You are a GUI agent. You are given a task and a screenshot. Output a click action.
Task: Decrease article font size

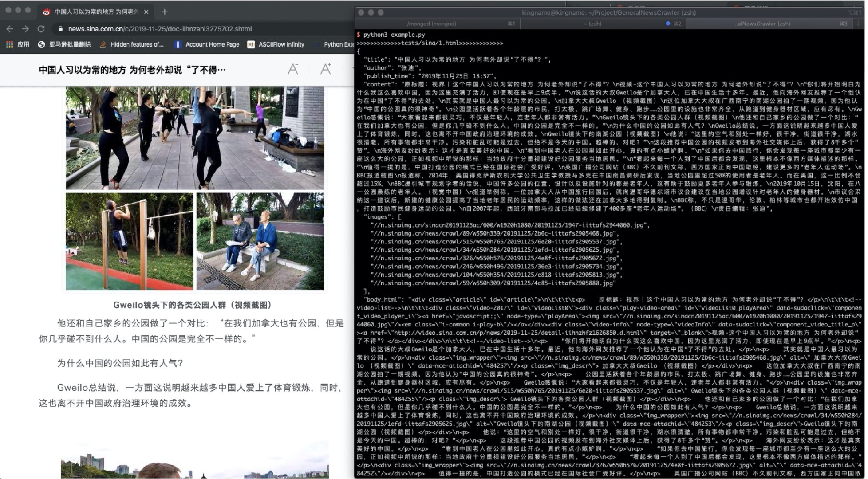coord(293,69)
